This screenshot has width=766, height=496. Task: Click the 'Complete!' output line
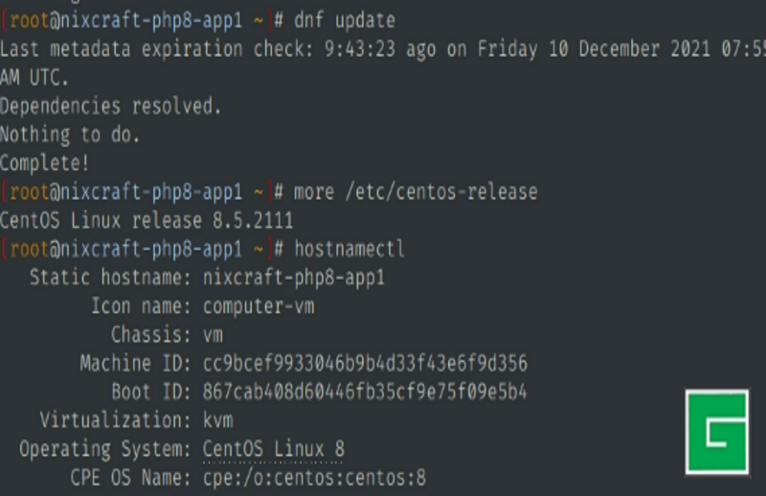(45, 162)
